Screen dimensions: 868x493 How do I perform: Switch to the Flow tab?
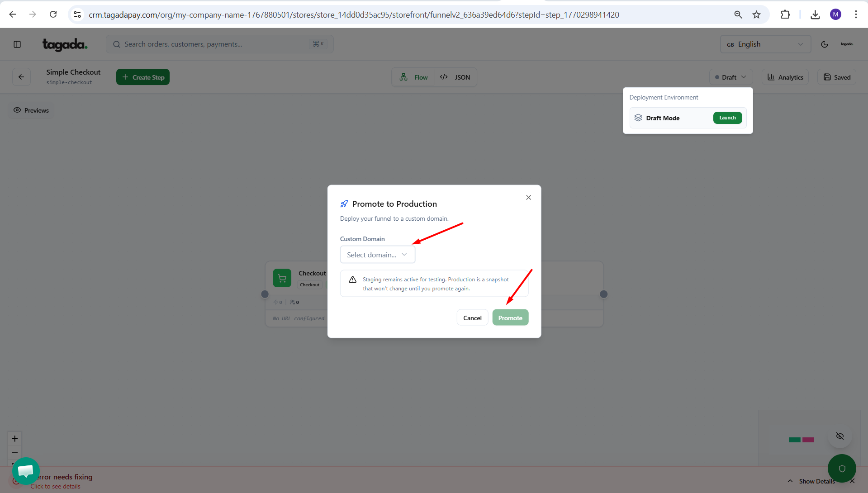(x=414, y=77)
